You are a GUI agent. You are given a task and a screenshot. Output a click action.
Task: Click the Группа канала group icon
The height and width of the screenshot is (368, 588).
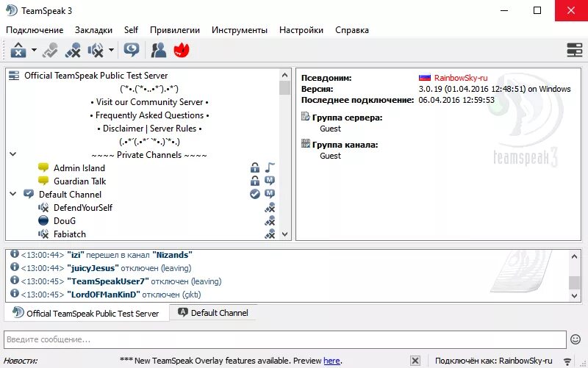tap(306, 143)
